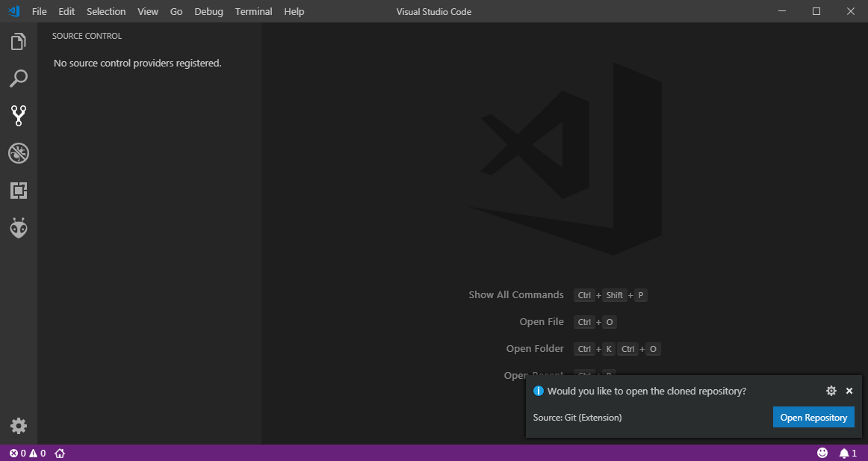
Task: Click the 'Open Folder' label
Action: coord(535,349)
